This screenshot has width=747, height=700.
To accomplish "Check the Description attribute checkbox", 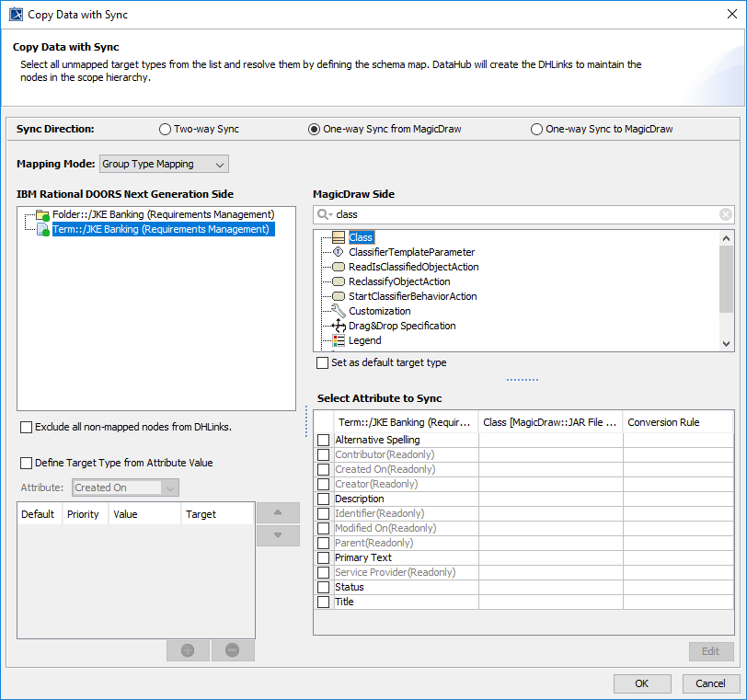I will tap(323, 499).
